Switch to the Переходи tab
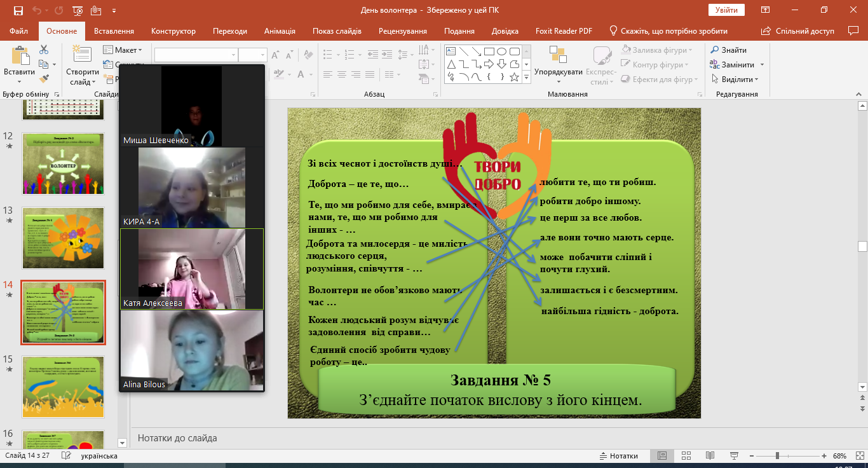Viewport: 868px width, 468px height. [x=230, y=31]
